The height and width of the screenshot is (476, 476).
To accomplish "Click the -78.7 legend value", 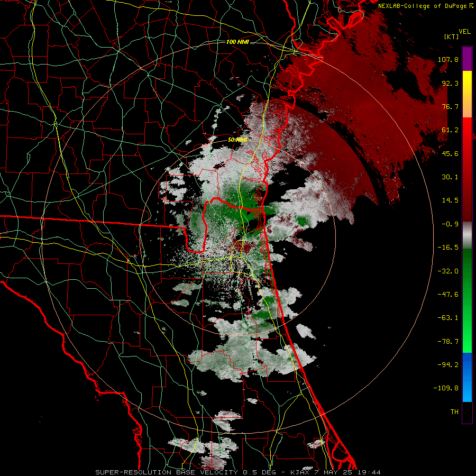I will (x=448, y=342).
